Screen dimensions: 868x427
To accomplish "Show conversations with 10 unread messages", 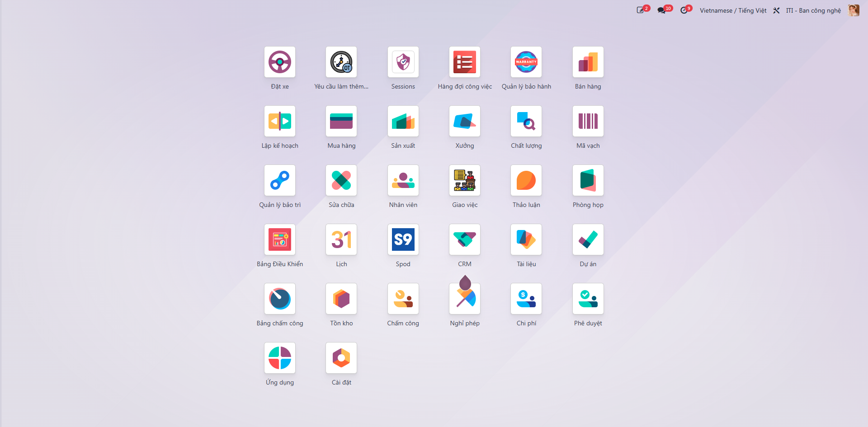I will (665, 10).
